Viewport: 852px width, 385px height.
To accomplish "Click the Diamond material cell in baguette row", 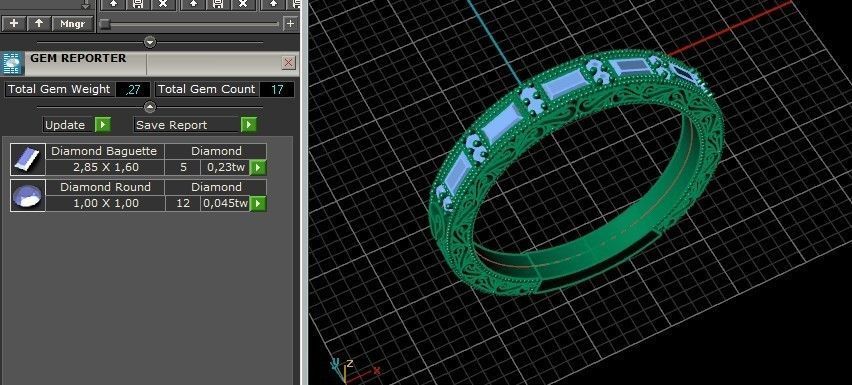I will (216, 152).
